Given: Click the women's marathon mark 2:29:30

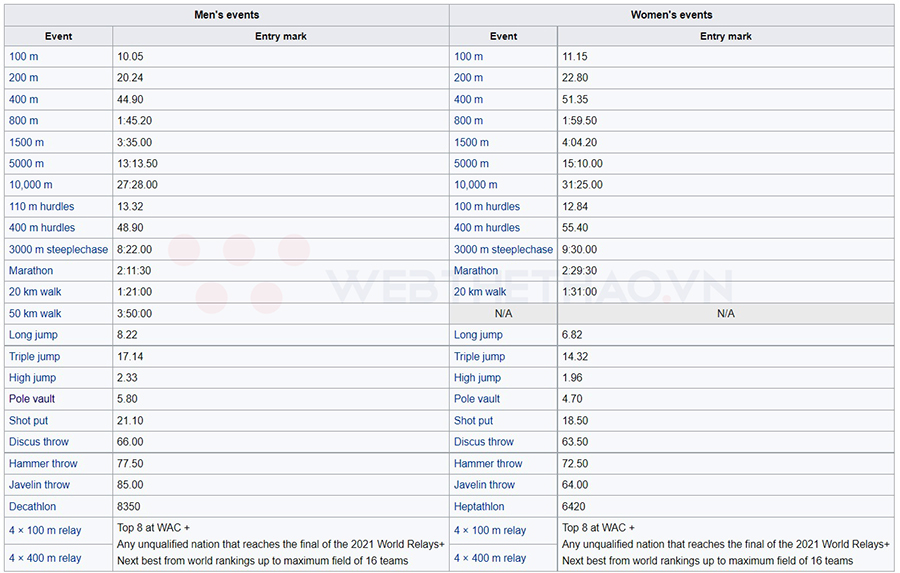Looking at the screenshot, I should [x=579, y=270].
